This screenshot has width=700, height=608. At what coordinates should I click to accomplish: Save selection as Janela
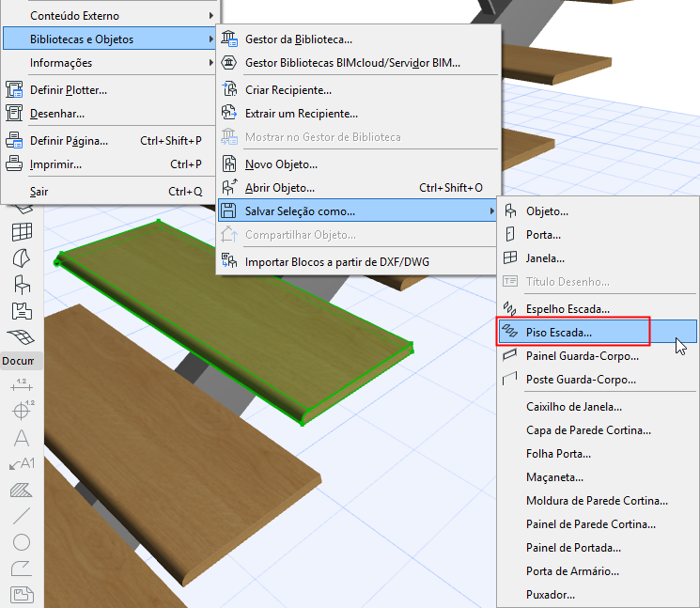(598, 258)
